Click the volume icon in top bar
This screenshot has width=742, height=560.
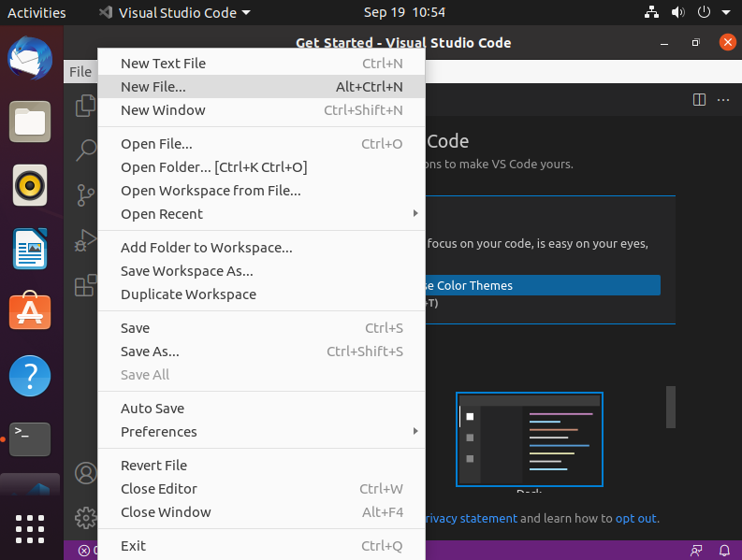(677, 12)
